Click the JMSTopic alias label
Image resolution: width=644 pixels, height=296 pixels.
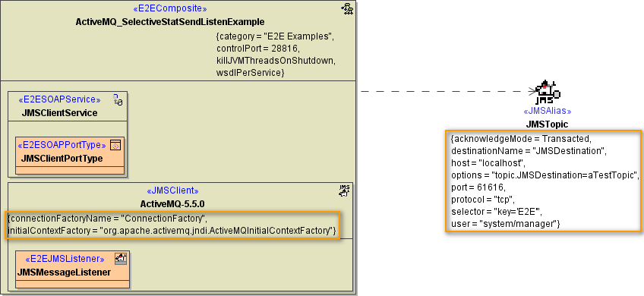pos(547,124)
